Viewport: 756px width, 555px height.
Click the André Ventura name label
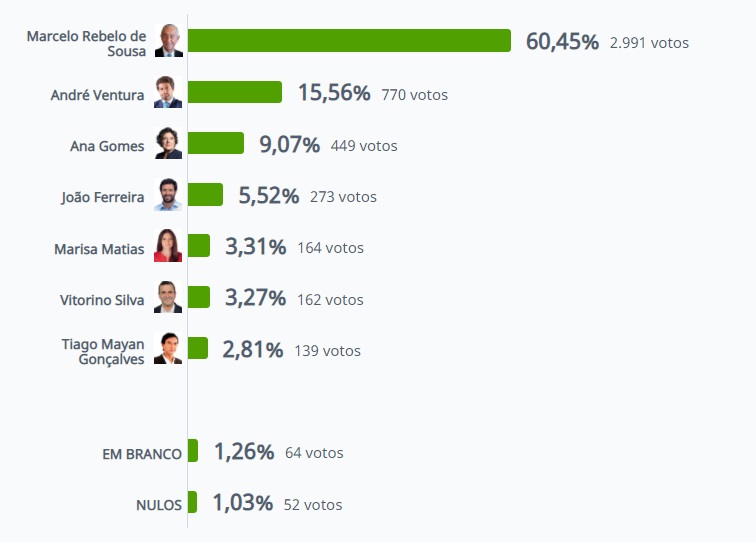click(x=97, y=96)
